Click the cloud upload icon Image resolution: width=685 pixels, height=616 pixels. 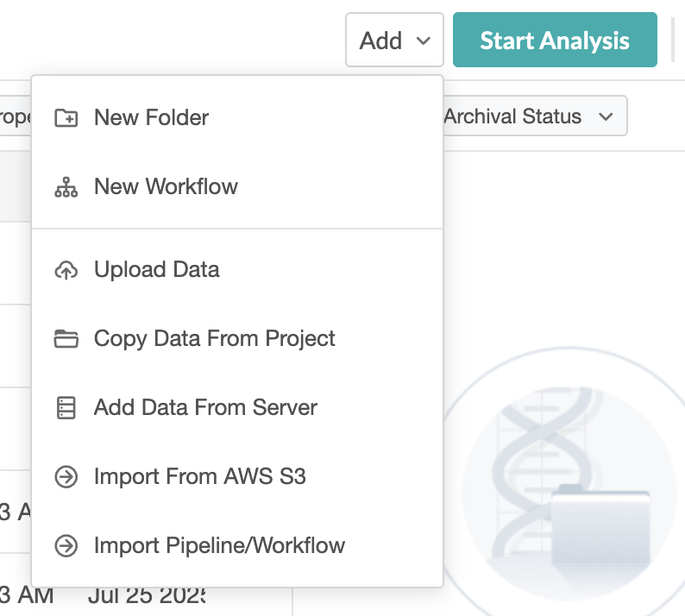pyautogui.click(x=66, y=270)
